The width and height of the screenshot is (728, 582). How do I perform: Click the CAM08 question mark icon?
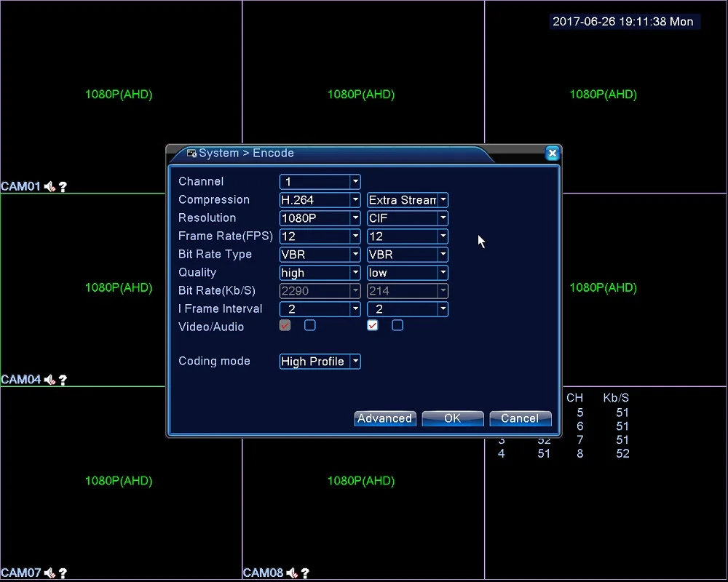(305, 573)
